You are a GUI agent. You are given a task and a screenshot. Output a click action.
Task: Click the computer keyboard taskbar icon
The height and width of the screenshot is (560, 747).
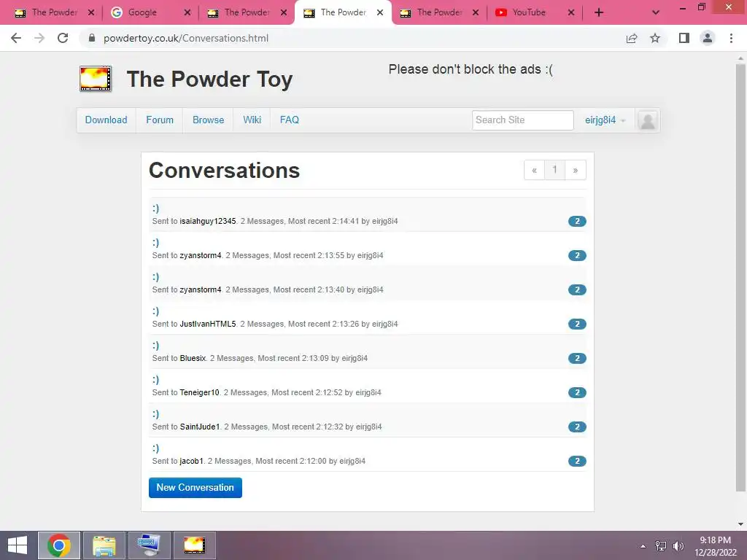coord(149,545)
